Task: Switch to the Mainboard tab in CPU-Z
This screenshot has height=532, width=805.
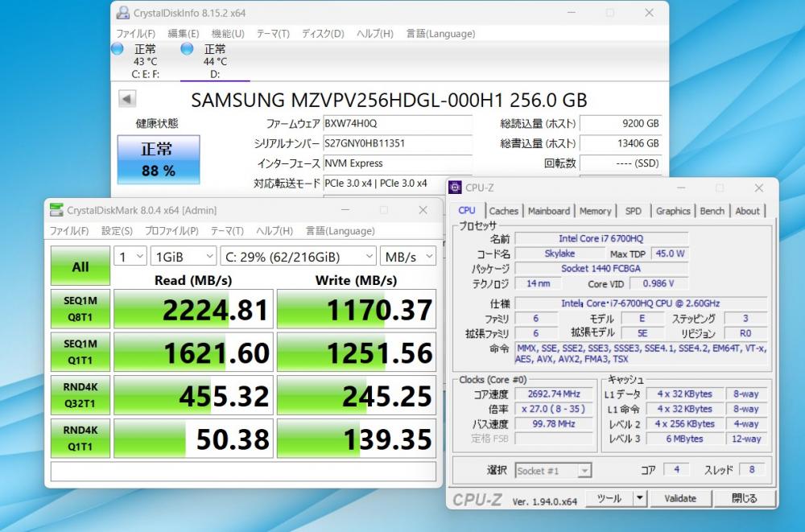Action: [549, 211]
